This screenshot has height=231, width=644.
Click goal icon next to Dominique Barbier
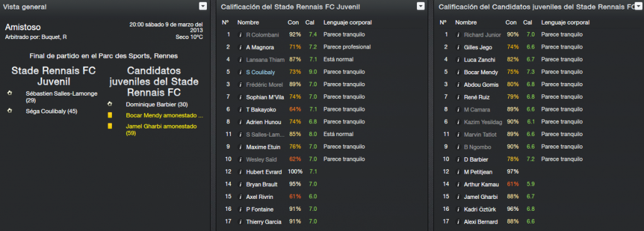coord(109,104)
